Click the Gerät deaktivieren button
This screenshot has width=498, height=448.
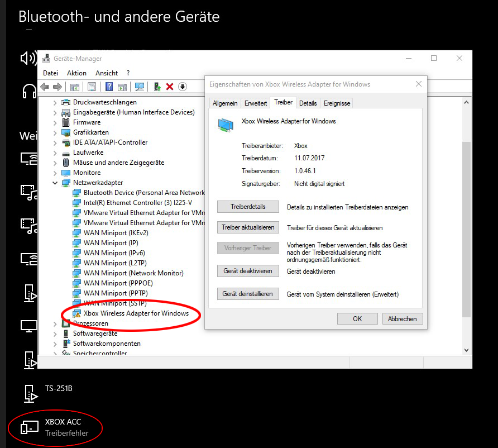click(x=248, y=271)
